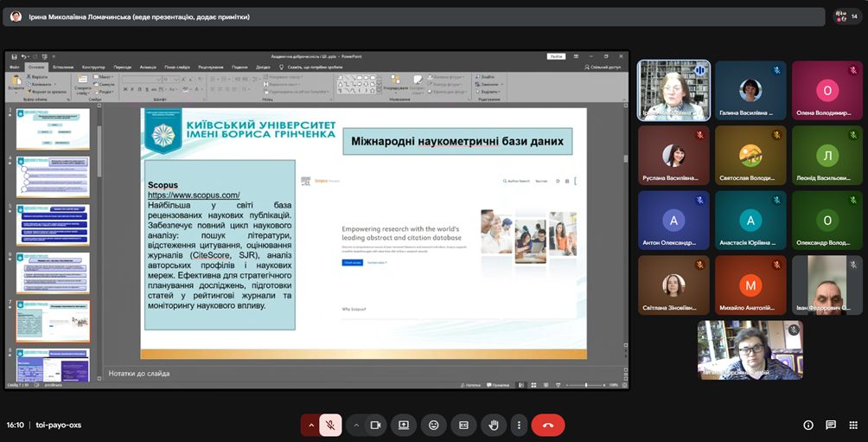Click the scopus.com link on the slide
The height and width of the screenshot is (442, 868).
(194, 195)
